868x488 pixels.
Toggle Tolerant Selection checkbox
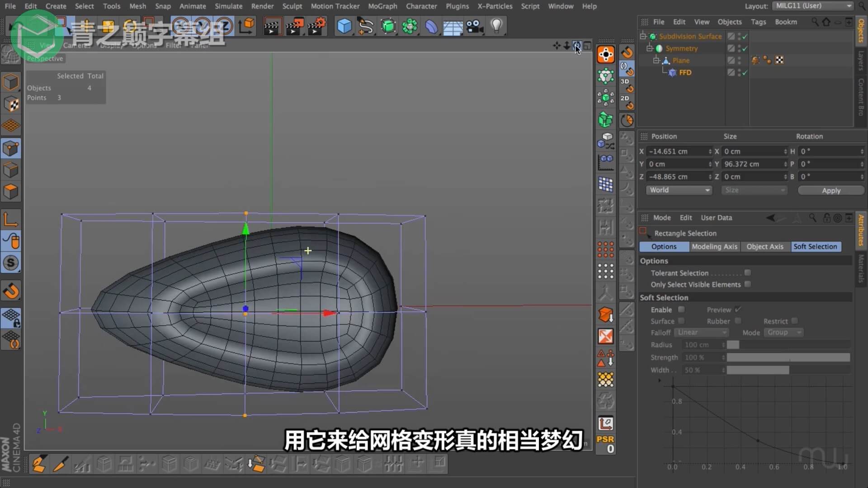tap(747, 272)
